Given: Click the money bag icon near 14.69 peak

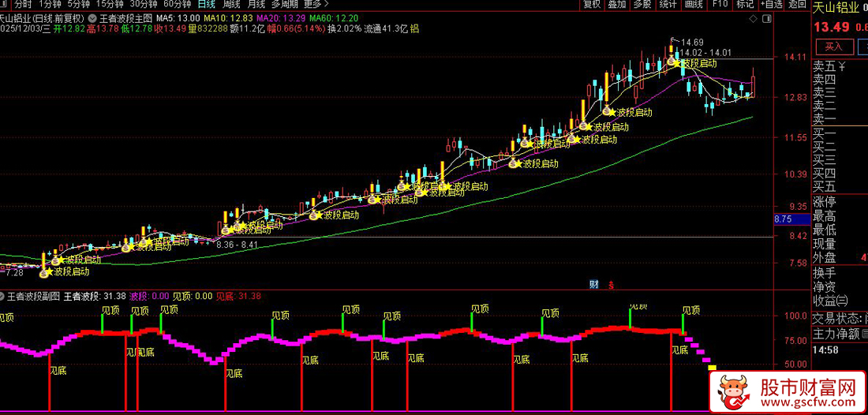Looking at the screenshot, I should 672,59.
